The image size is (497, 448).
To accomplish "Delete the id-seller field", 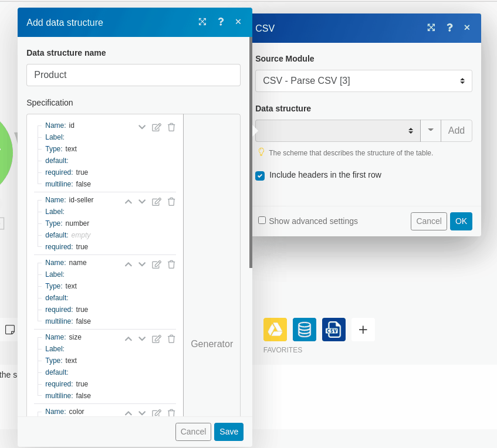I will tap(171, 202).
